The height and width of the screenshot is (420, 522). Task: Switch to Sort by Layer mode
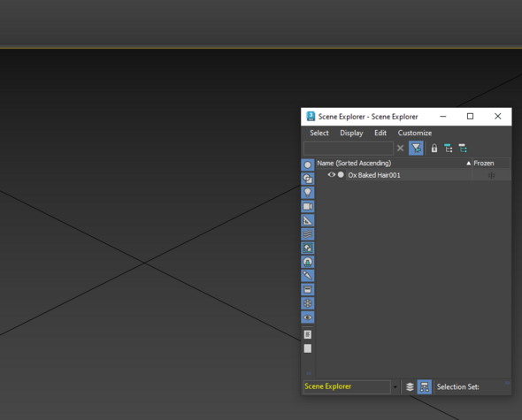coord(411,386)
